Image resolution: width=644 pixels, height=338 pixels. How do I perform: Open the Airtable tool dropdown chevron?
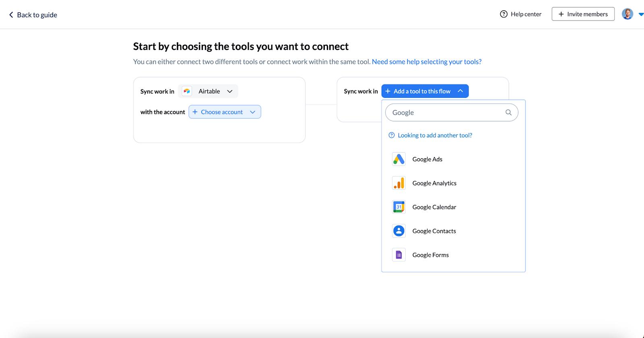point(230,91)
